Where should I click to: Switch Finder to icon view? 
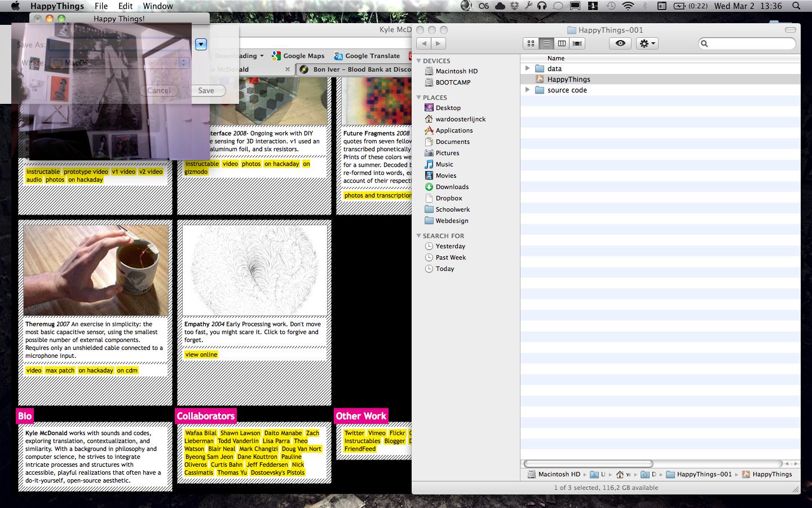point(531,43)
